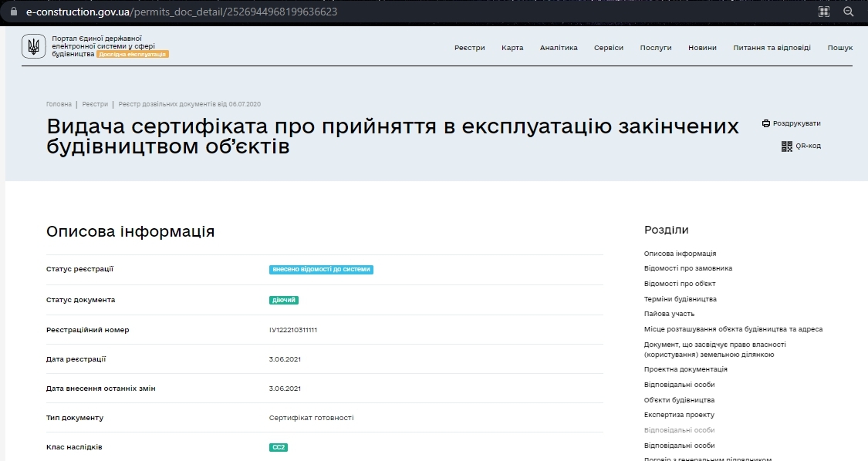Open the Пошук search link
The width and height of the screenshot is (868, 461).
pos(839,48)
